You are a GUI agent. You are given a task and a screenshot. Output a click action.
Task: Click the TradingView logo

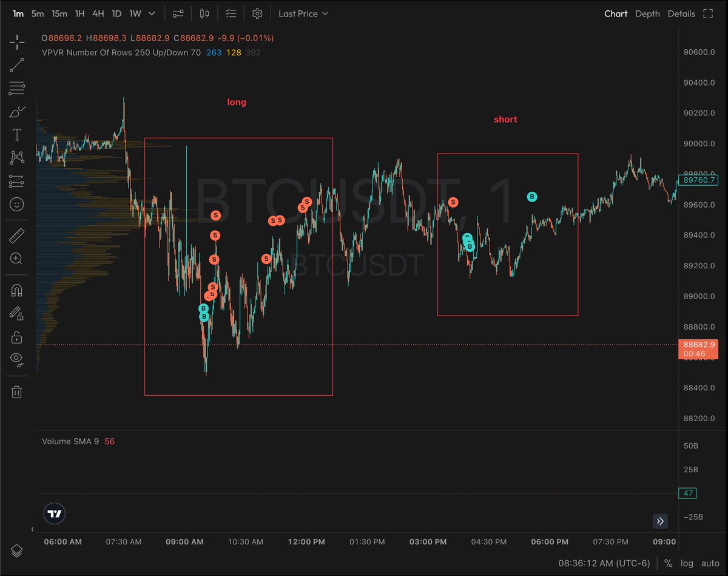point(55,513)
